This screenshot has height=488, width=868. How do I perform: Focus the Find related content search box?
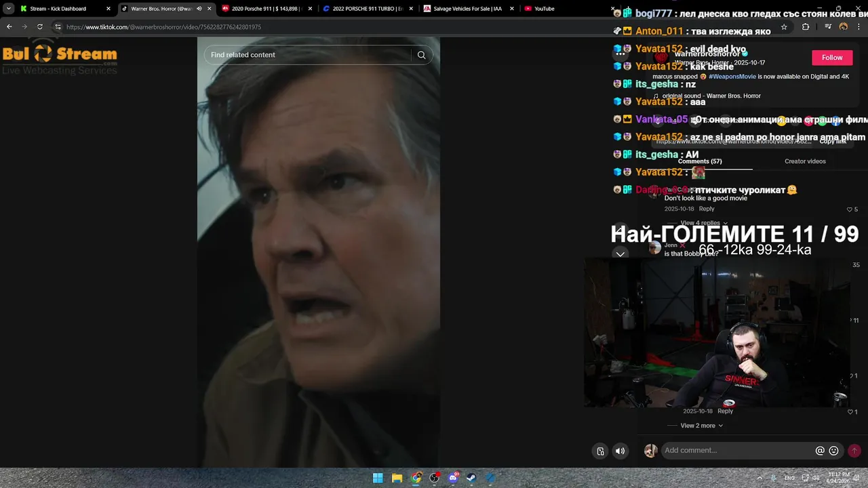point(309,55)
